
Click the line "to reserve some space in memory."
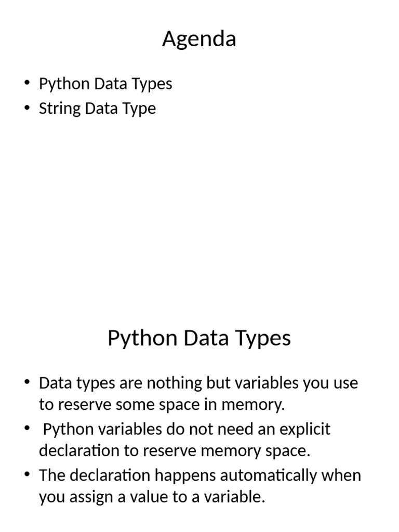coord(162,405)
